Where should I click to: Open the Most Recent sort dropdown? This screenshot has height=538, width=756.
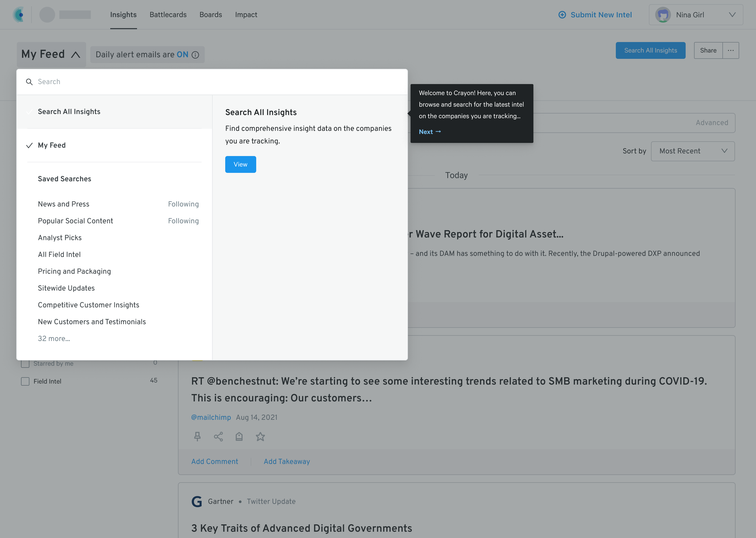[x=692, y=151]
